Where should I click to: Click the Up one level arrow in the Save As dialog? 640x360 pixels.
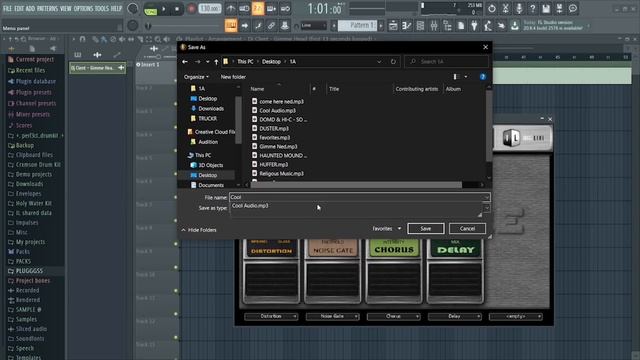[x=216, y=62]
